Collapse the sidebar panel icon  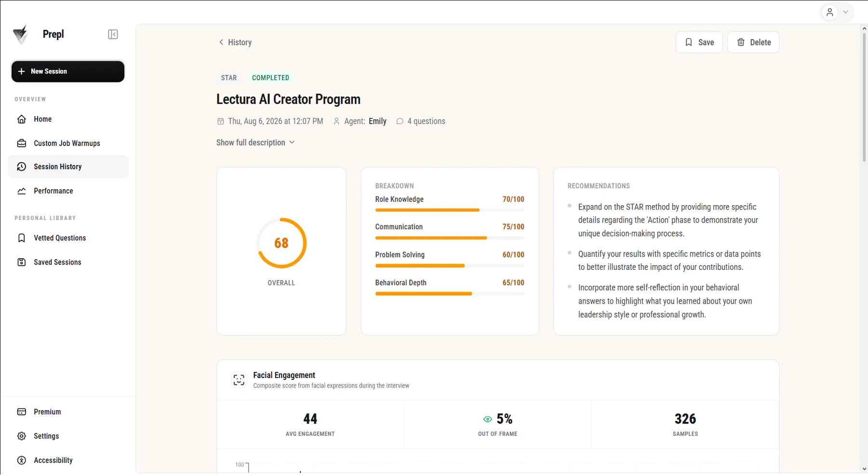pyautogui.click(x=113, y=34)
